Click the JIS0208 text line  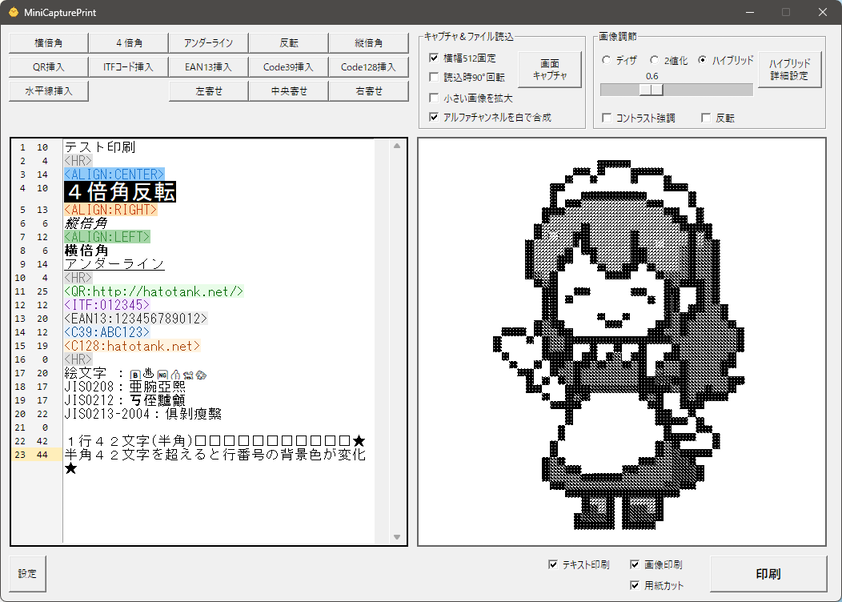click(x=125, y=387)
